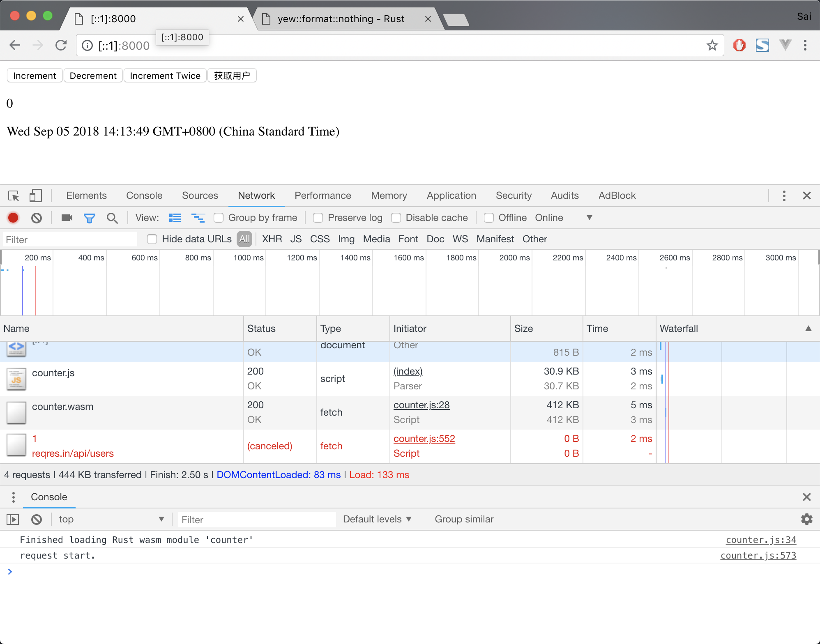The height and width of the screenshot is (644, 820).
Task: Start recording network log
Action: pos(13,218)
